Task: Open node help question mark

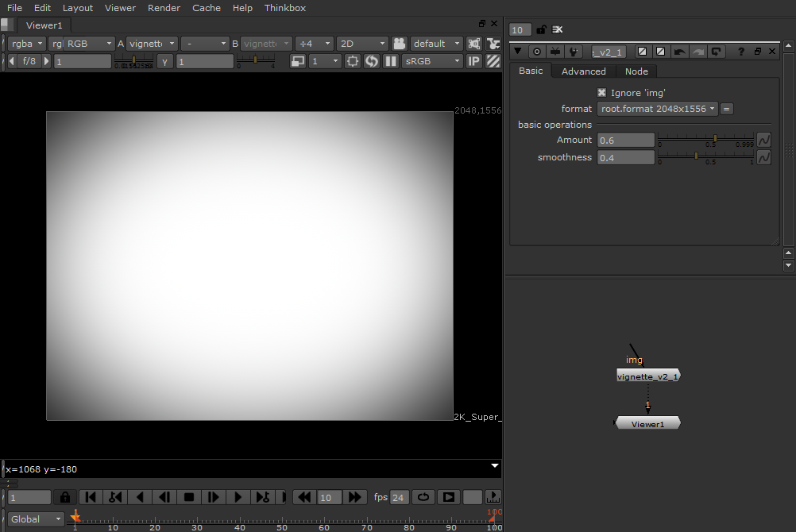Action: [x=740, y=52]
